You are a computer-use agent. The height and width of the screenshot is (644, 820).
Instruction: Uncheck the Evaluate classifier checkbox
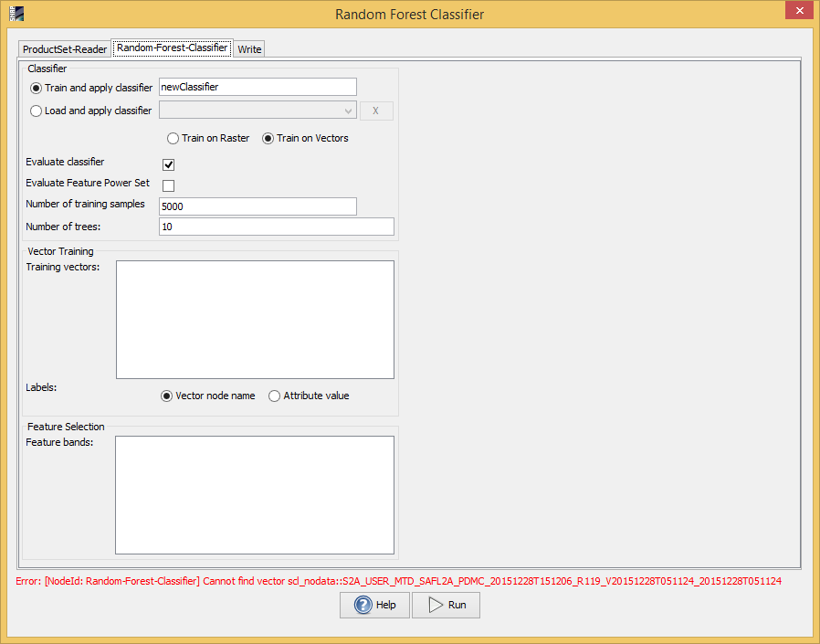click(x=168, y=164)
